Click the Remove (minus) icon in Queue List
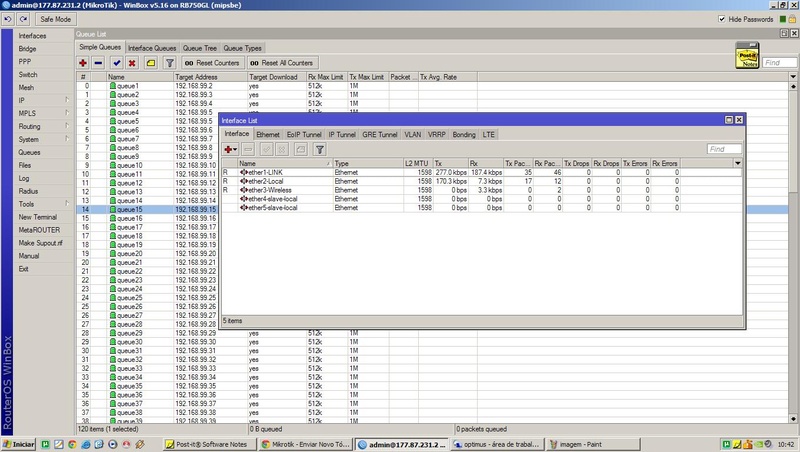 coord(100,63)
